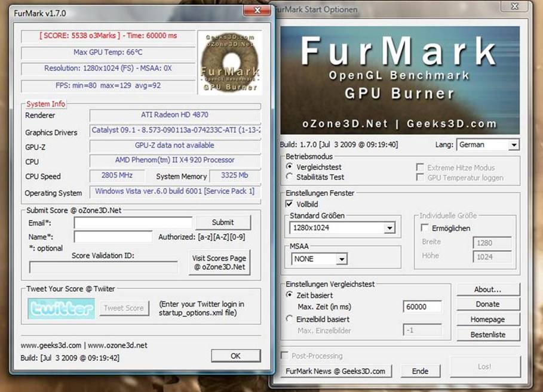Click the Score Validation ID field
This screenshot has width=543, height=392.
click(x=104, y=267)
